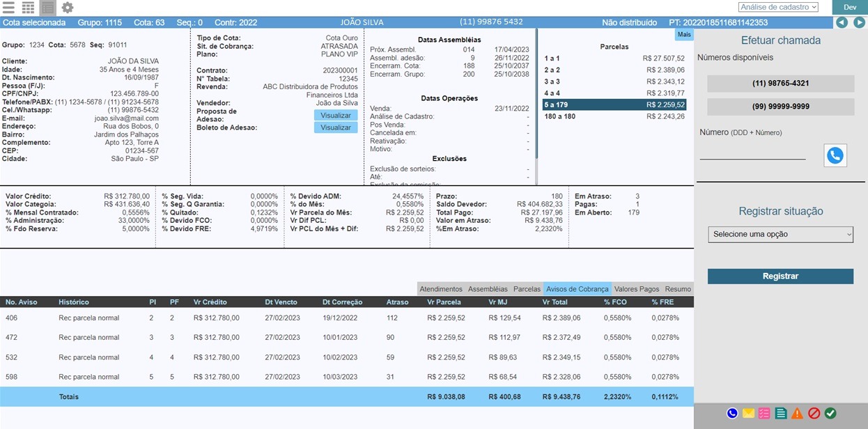This screenshot has height=429, width=868.
Task: Go to the next record arrow
Action: [860, 22]
